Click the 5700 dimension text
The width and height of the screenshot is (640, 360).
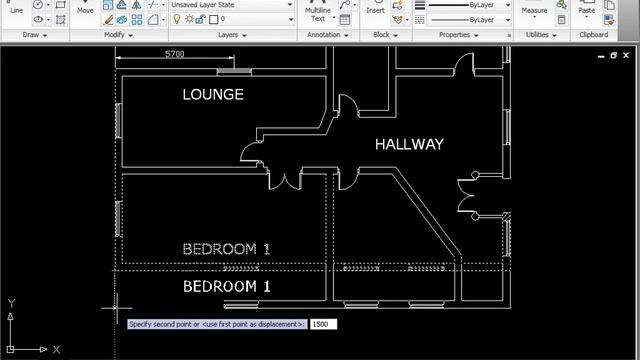pyautogui.click(x=175, y=54)
